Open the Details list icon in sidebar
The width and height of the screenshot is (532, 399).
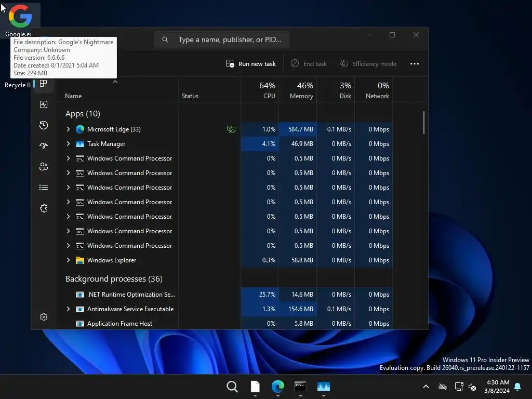44,187
